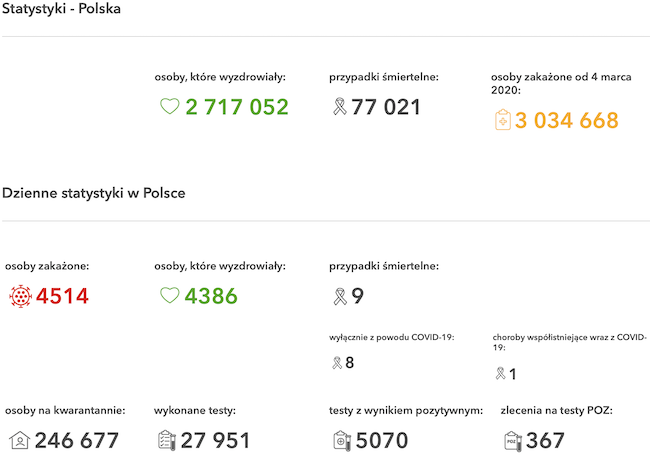650x469 pixels.
Task: Click the green heart icon beside 2 717 052
Action: coord(169,107)
